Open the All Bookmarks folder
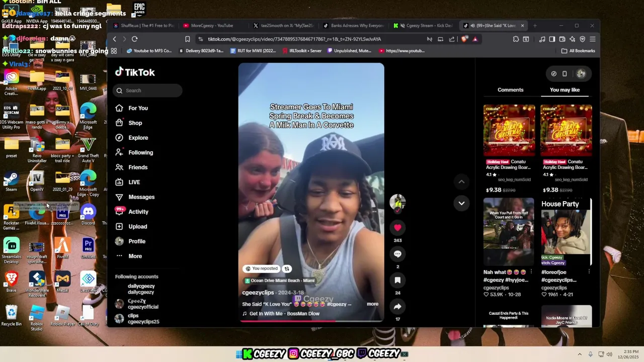The width and height of the screenshot is (644, 362). pos(578,51)
